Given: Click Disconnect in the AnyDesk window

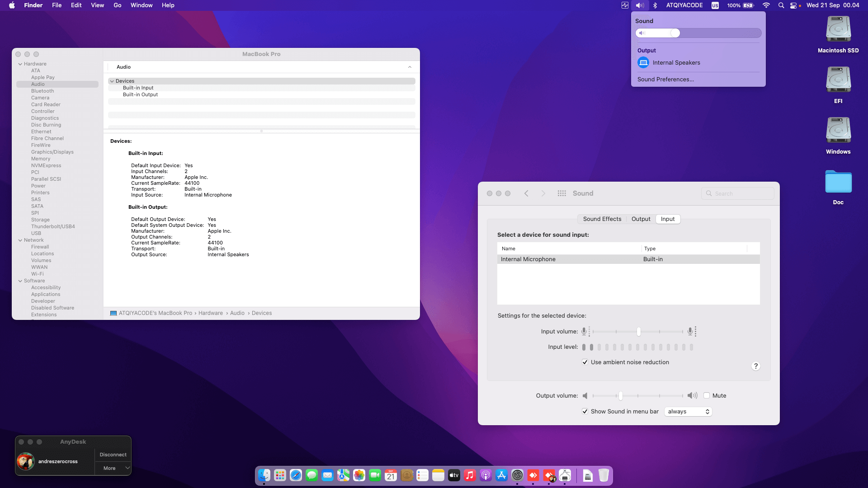Looking at the screenshot, I should click(x=113, y=455).
